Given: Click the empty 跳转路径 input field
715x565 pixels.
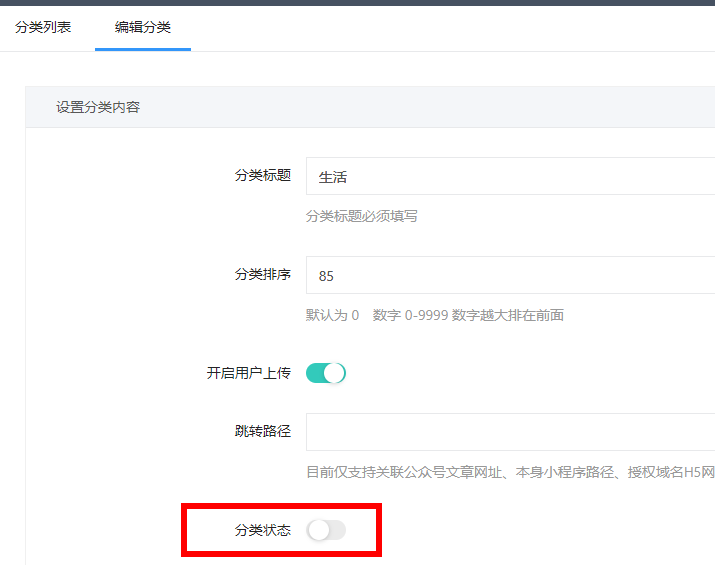Looking at the screenshot, I should pyautogui.click(x=510, y=432).
